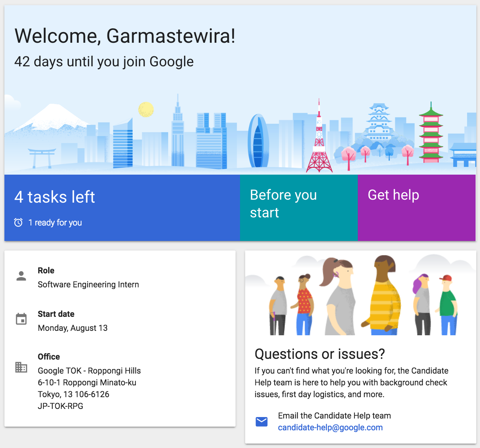Click the building icon beside Office
480x448 pixels.
click(21, 367)
